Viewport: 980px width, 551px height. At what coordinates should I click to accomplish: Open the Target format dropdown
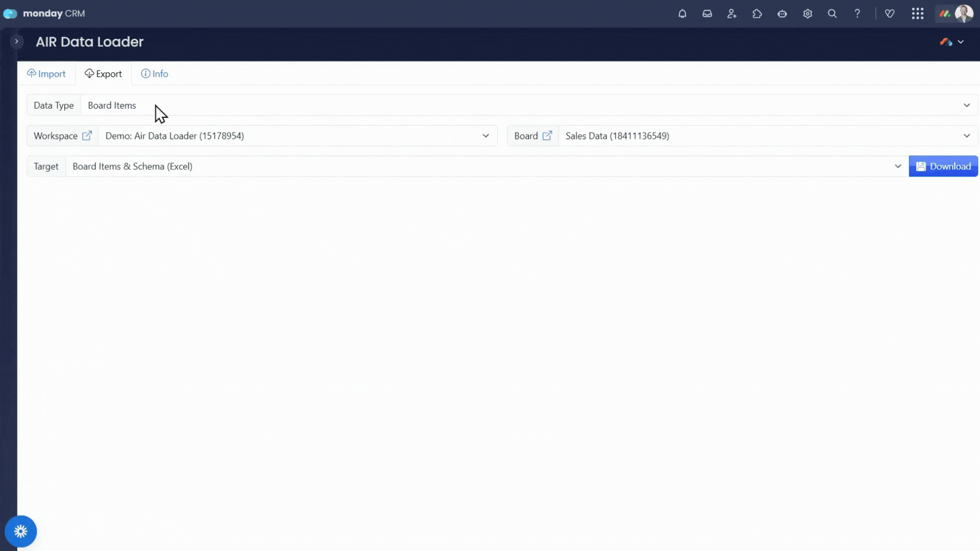pyautogui.click(x=487, y=166)
